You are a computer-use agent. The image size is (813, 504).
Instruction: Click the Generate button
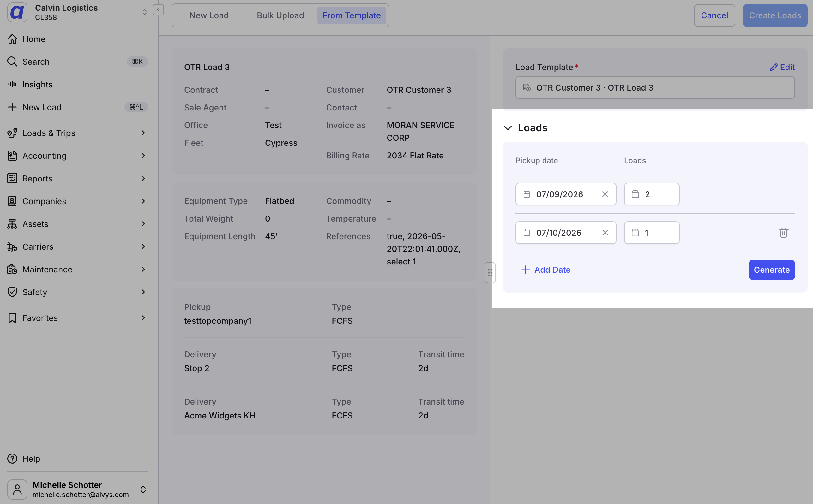(x=771, y=270)
